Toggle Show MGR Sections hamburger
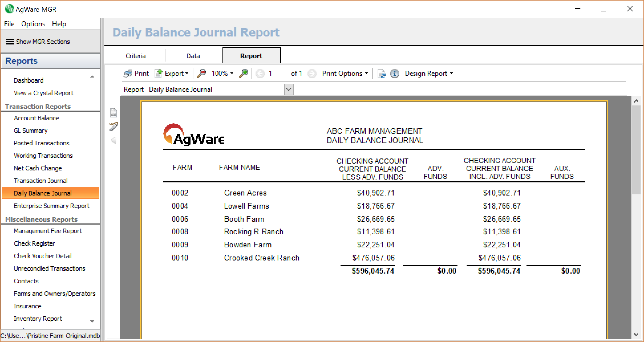 pyautogui.click(x=10, y=42)
